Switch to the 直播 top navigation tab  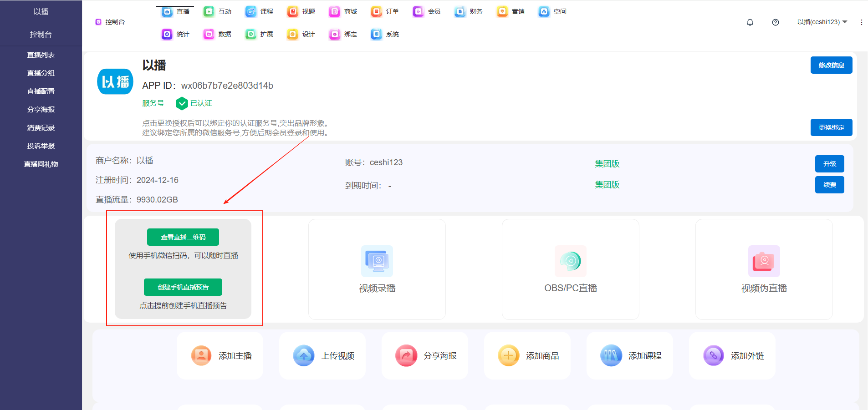(x=176, y=11)
